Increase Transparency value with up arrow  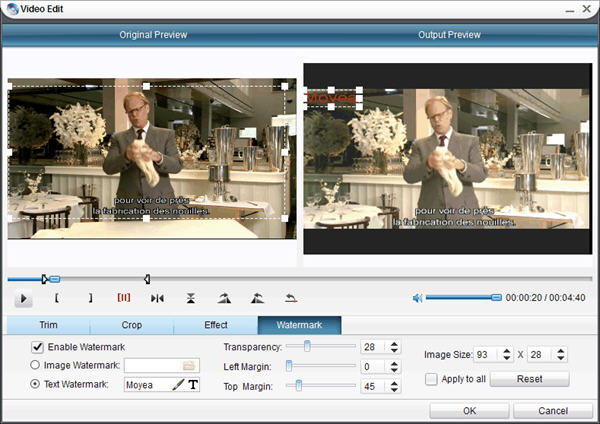pyautogui.click(x=394, y=344)
